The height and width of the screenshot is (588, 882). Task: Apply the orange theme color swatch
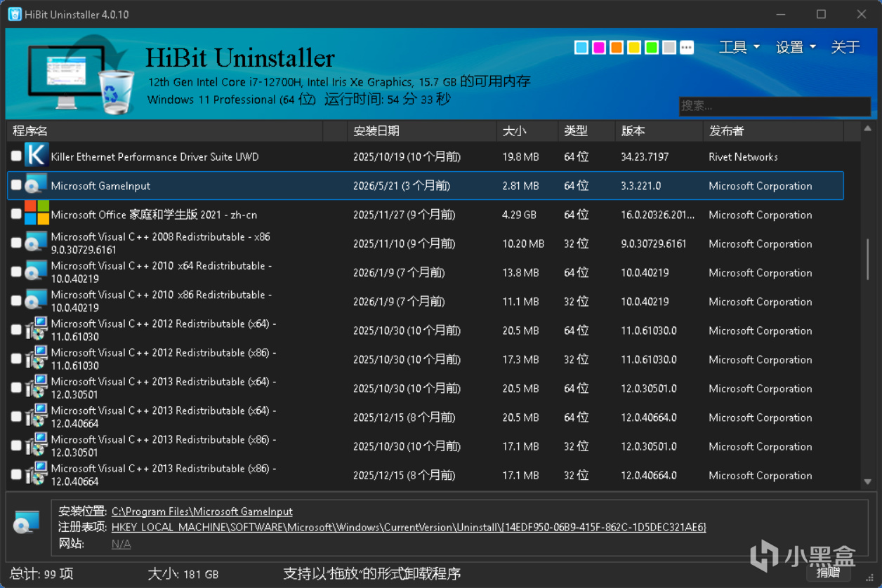(617, 47)
